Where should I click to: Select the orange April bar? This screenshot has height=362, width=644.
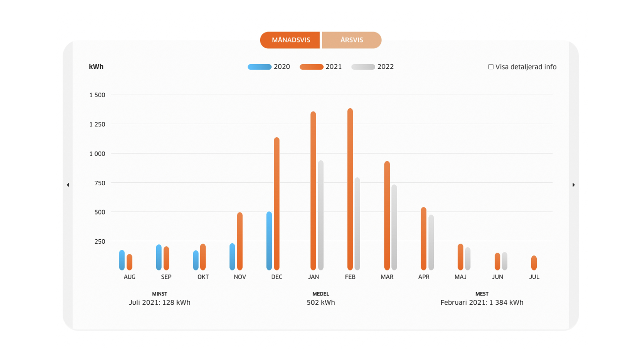coord(423,239)
